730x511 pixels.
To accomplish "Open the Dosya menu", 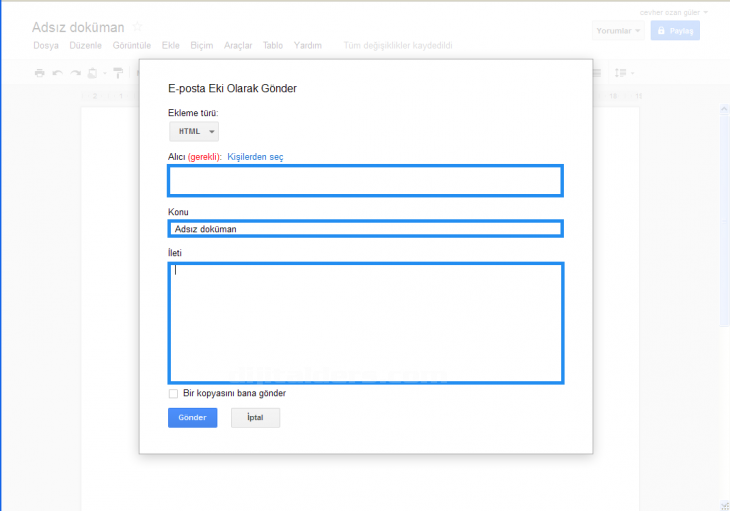I will tap(46, 46).
